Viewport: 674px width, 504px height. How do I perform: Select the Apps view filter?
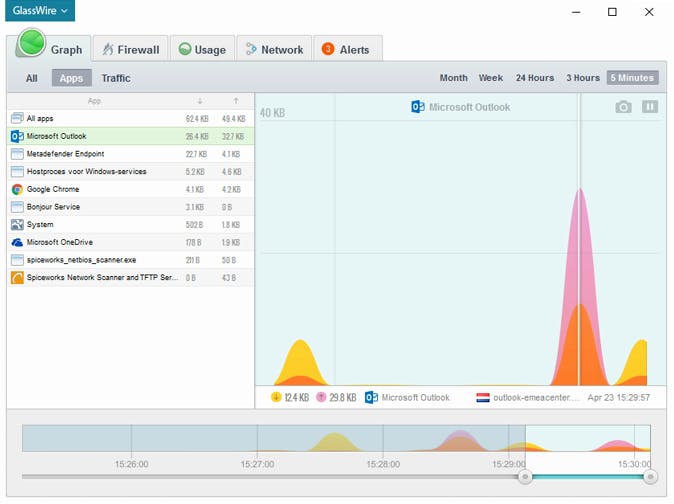click(x=71, y=78)
